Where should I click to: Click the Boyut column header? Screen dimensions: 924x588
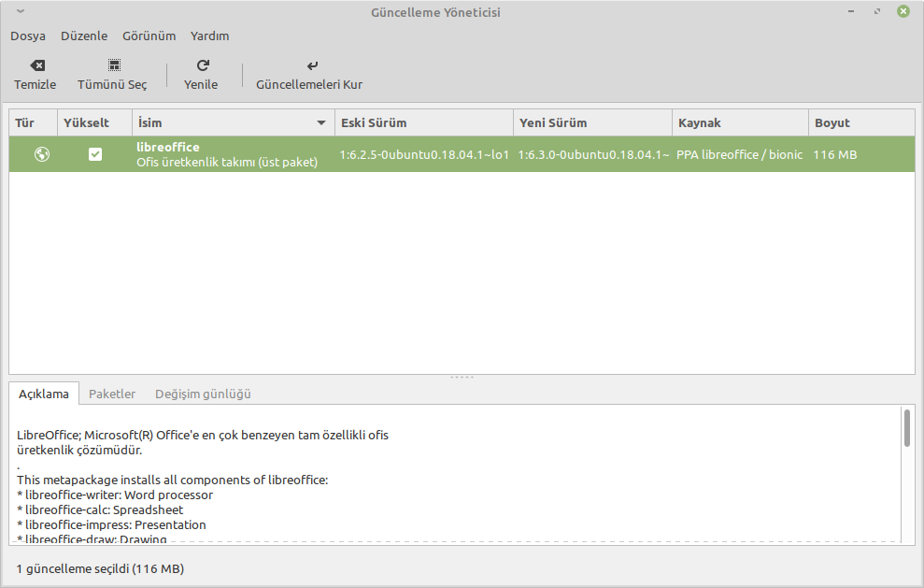(861, 122)
